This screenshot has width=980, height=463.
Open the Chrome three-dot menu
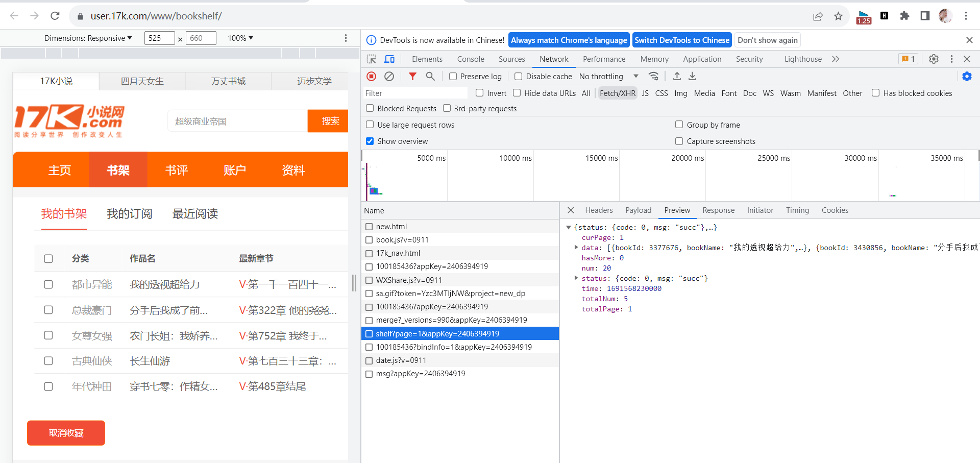coord(966,16)
